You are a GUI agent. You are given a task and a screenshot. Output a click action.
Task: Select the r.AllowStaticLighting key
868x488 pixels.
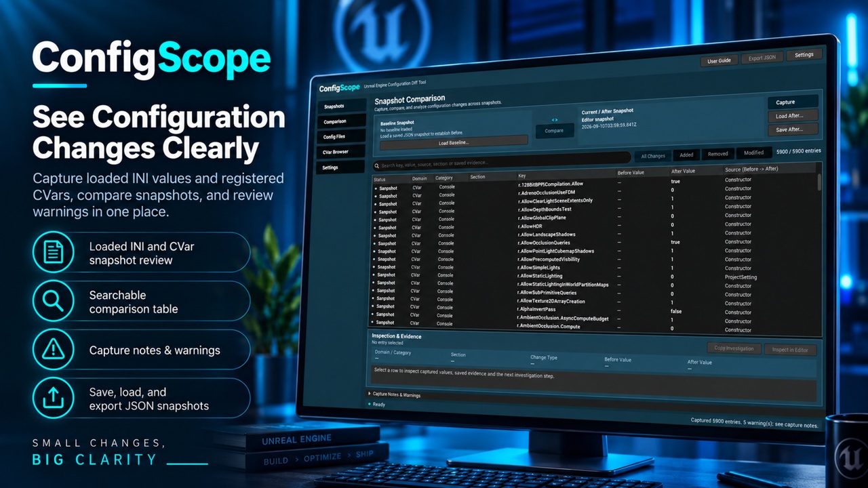[x=542, y=277]
